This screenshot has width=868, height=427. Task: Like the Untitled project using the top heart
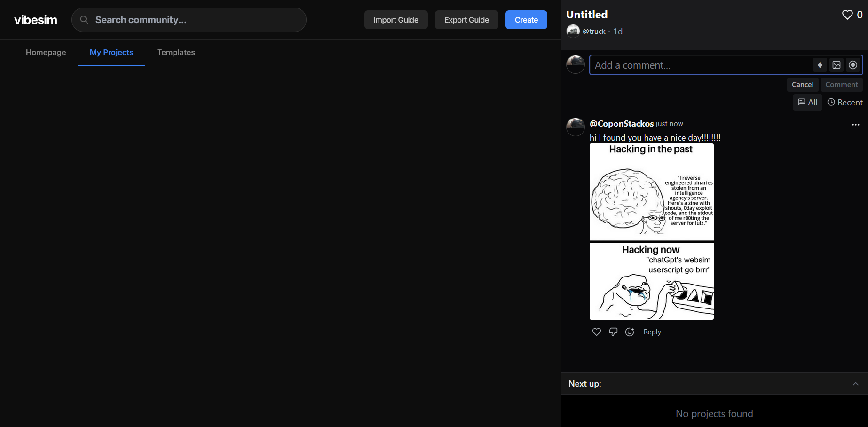(x=847, y=15)
